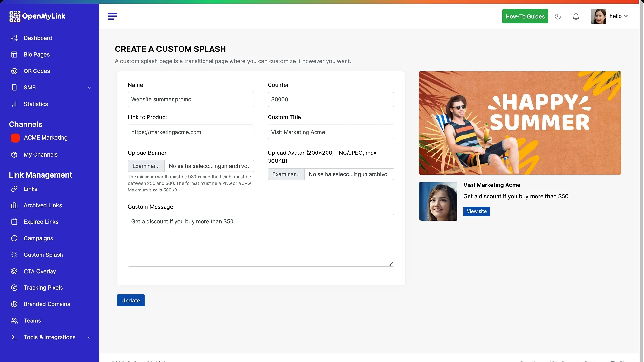Click the How-To Guides button

pyautogui.click(x=525, y=16)
